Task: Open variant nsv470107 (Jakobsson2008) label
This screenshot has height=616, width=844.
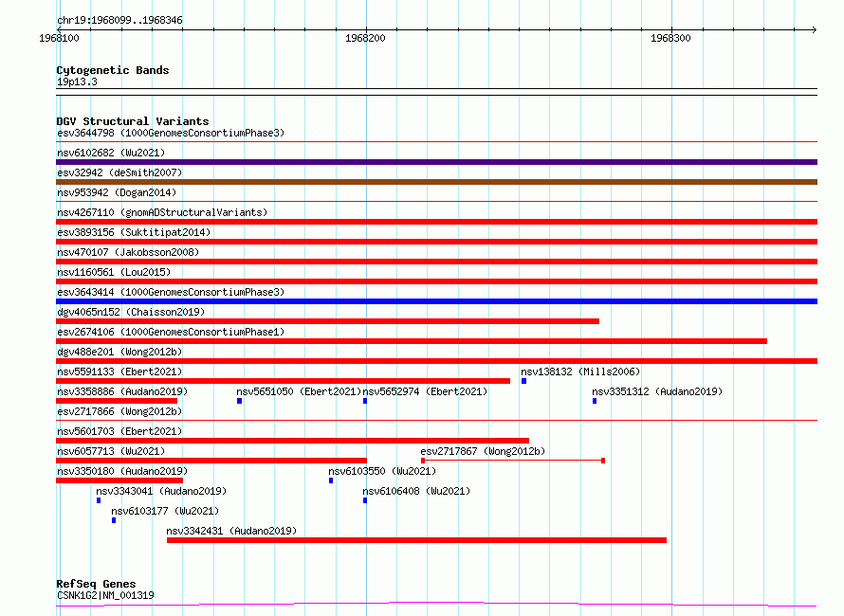Action: (x=128, y=252)
